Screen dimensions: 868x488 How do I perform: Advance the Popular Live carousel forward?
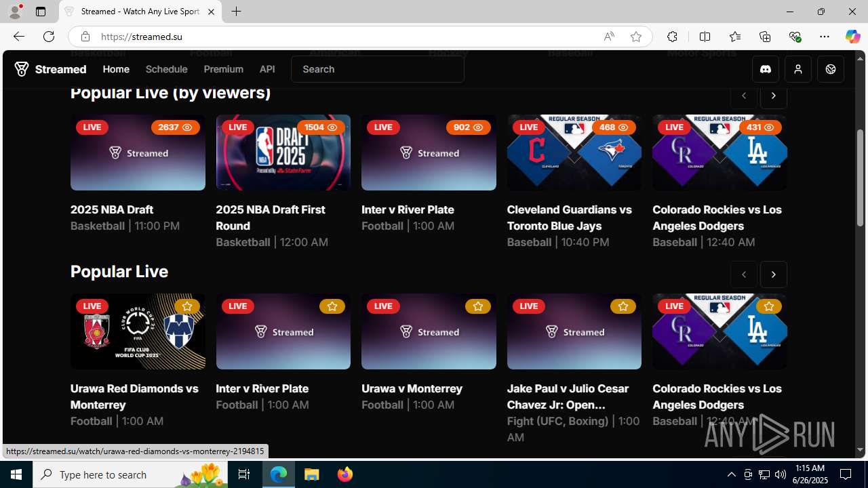774,274
